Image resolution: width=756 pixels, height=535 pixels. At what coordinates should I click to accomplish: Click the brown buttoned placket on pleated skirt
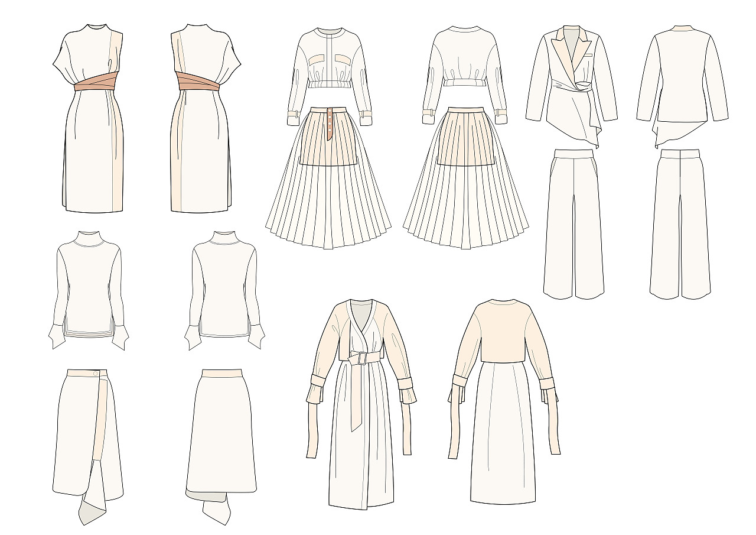(x=330, y=124)
